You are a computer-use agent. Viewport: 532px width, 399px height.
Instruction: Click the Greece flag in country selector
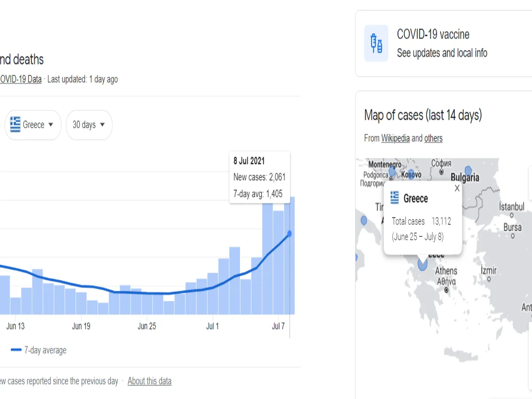tap(16, 125)
